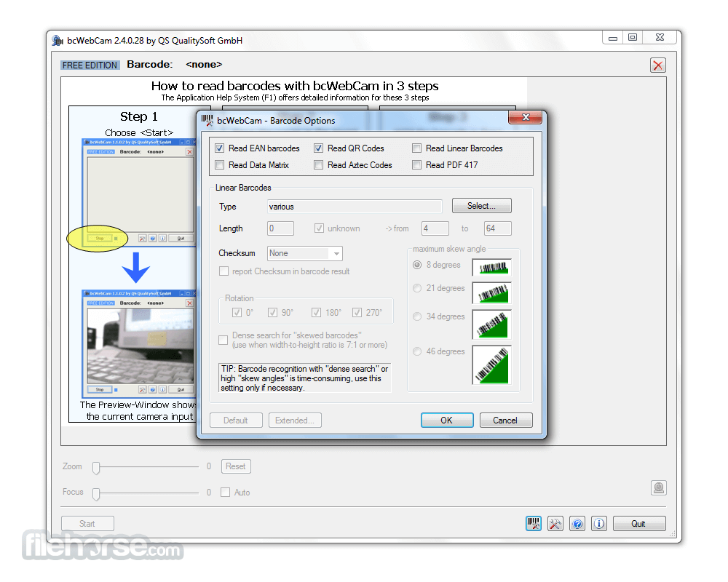Click the Extended... button
Screen dimensions: 728x582
tap(295, 420)
